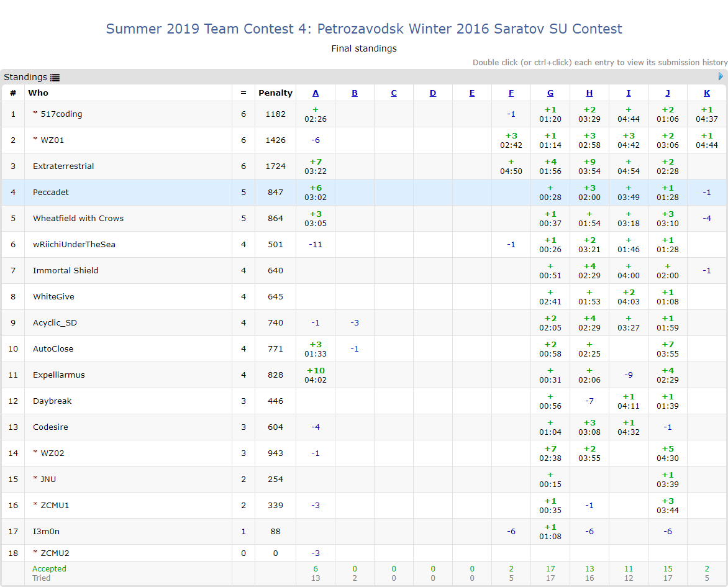The image size is (728, 587).
Task: Open problem J column link
Action: pos(668,93)
